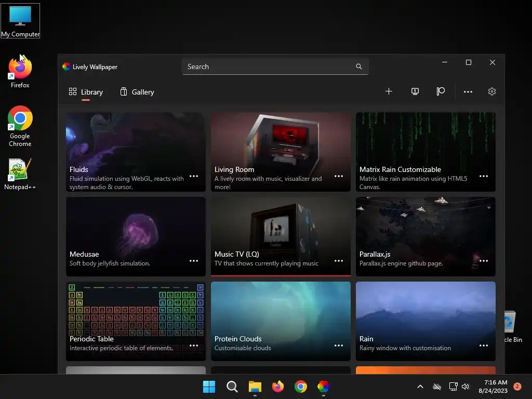The image size is (532, 399).
Task: Open the Rain wallpaper options menu
Action: 484,345
